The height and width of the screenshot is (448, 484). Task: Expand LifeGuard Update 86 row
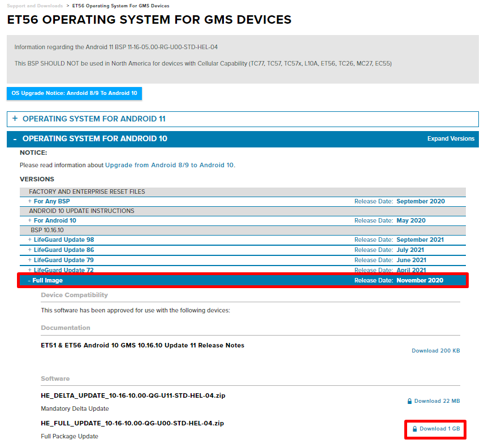tap(243, 250)
